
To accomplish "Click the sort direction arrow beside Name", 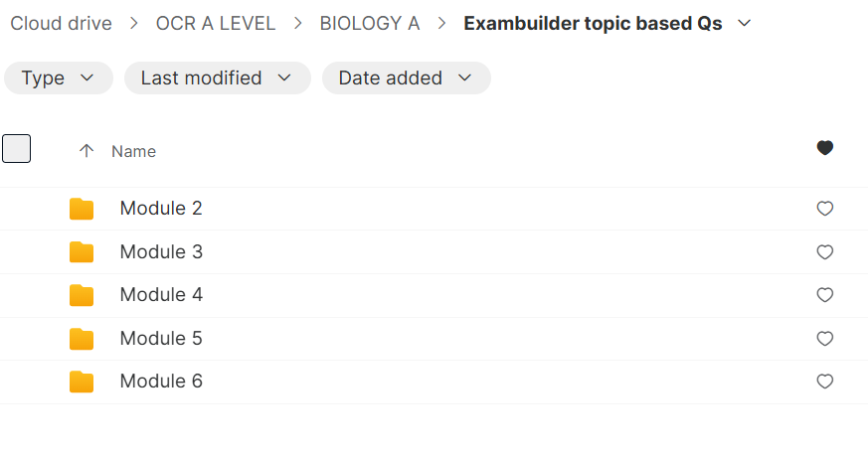I will click(x=87, y=151).
